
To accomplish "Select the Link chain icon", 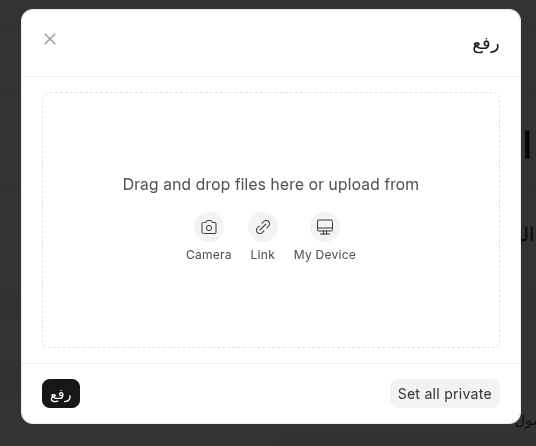I will point(263,227).
